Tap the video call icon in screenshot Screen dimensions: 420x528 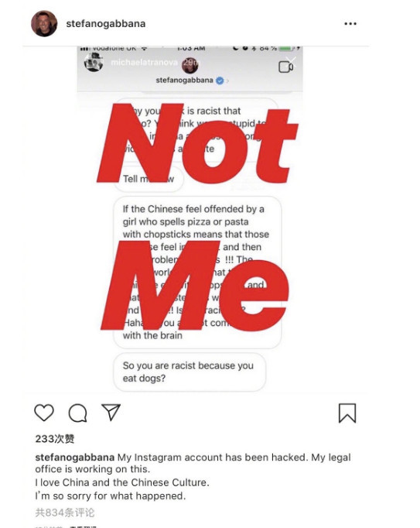click(x=285, y=67)
